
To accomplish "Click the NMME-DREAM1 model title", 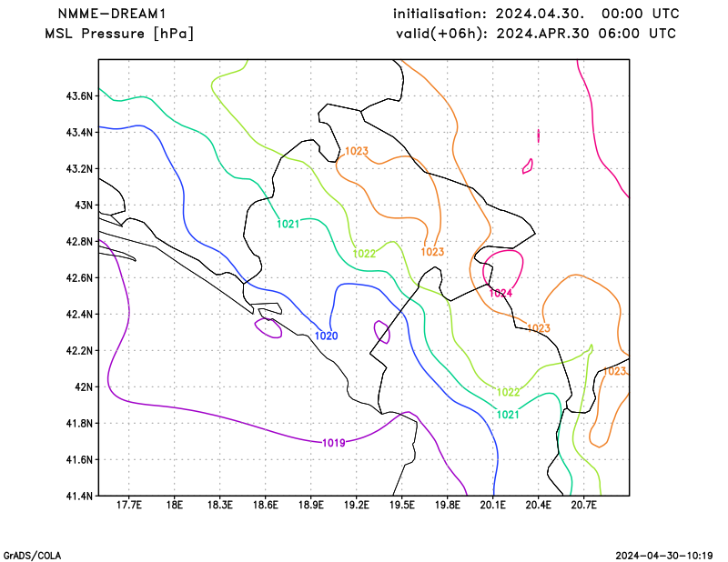I will click(x=112, y=14).
